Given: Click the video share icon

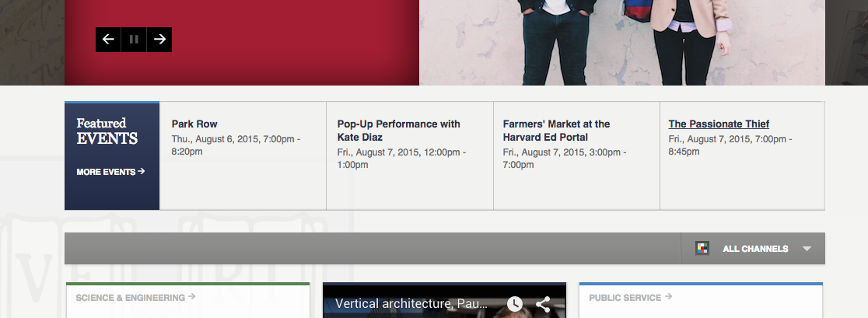Looking at the screenshot, I should point(543,304).
